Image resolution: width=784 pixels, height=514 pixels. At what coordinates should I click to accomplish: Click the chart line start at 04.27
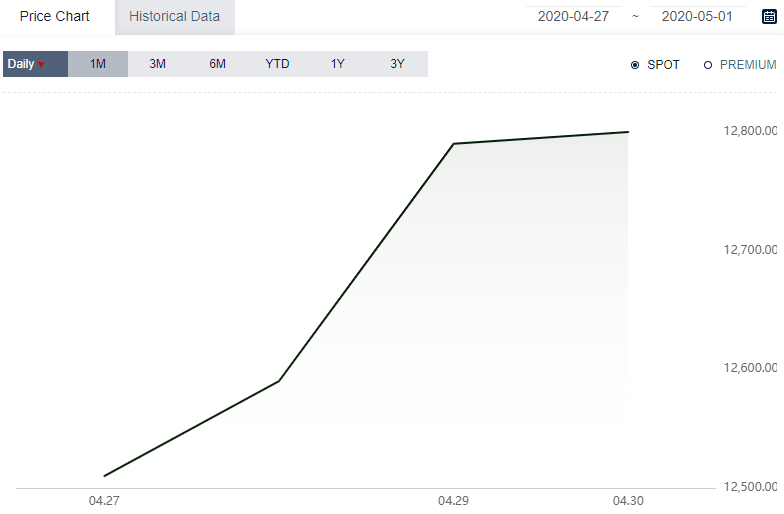[104, 476]
